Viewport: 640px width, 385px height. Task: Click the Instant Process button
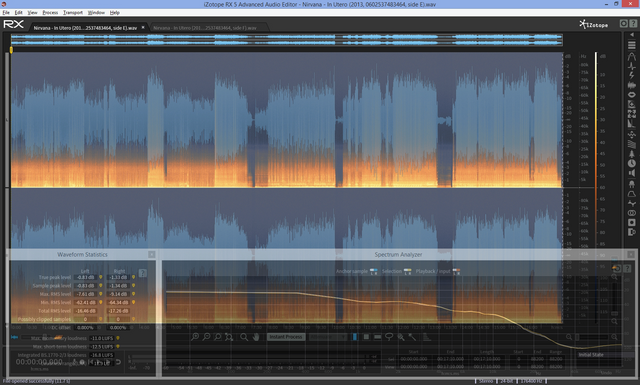point(286,337)
